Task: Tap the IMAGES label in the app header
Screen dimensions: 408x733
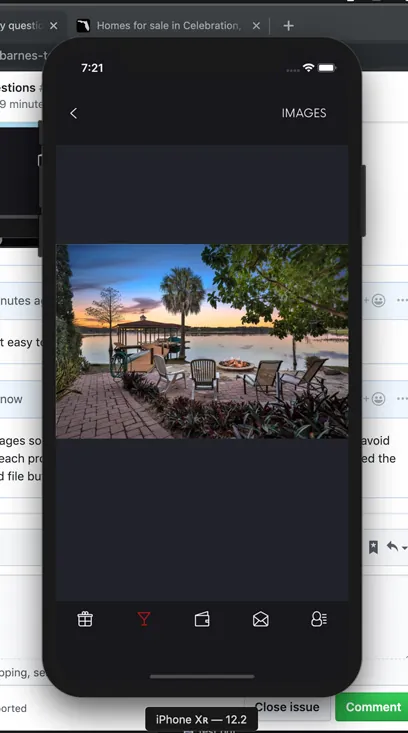Action: tap(304, 113)
